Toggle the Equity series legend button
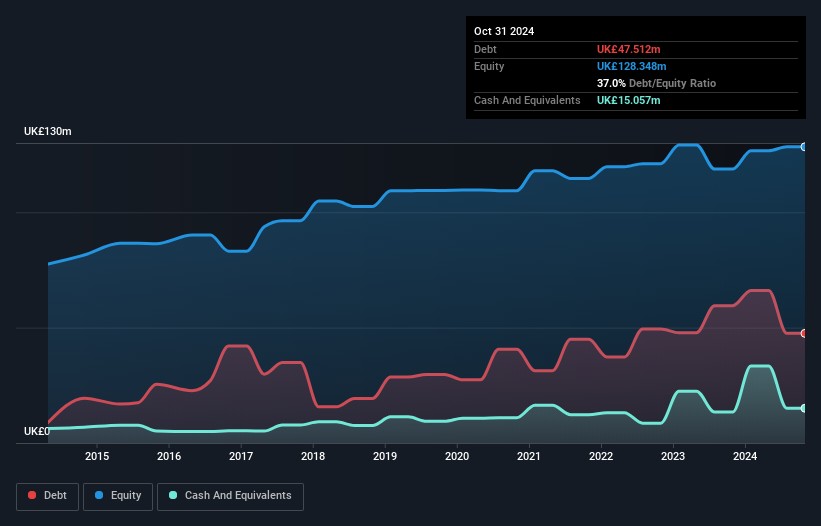This screenshot has width=821, height=526. click(116, 495)
